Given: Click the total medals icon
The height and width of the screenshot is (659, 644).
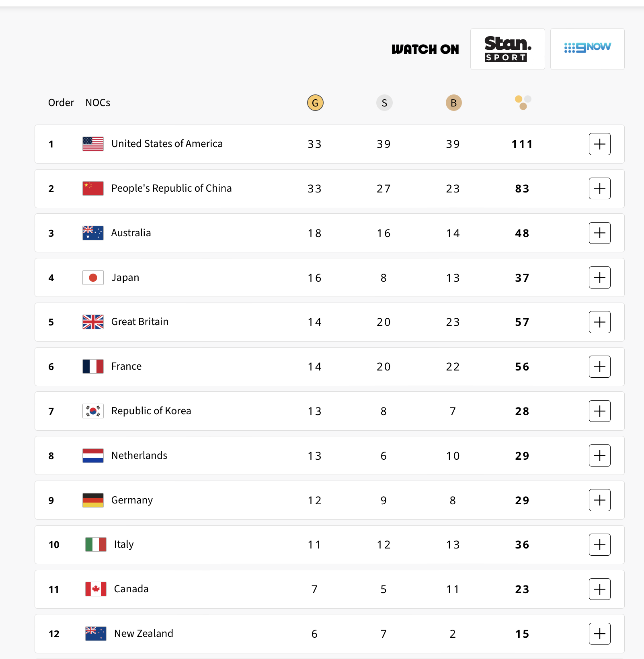Looking at the screenshot, I should 523,102.
